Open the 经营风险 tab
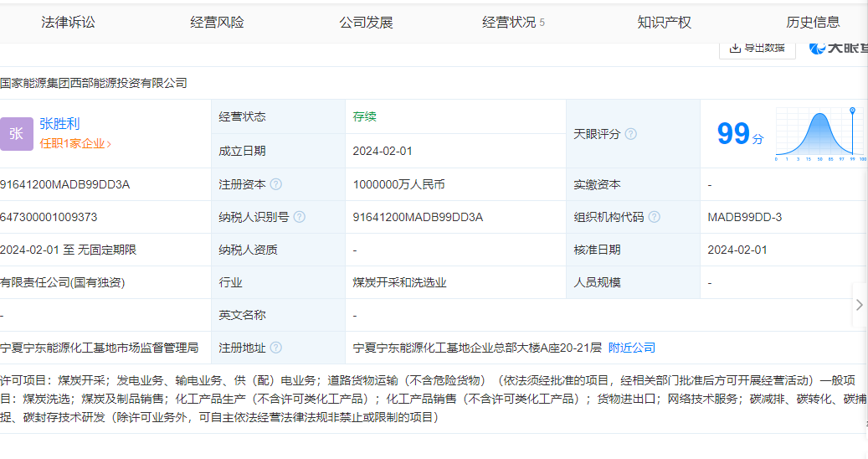The width and height of the screenshot is (868, 459). tap(217, 23)
